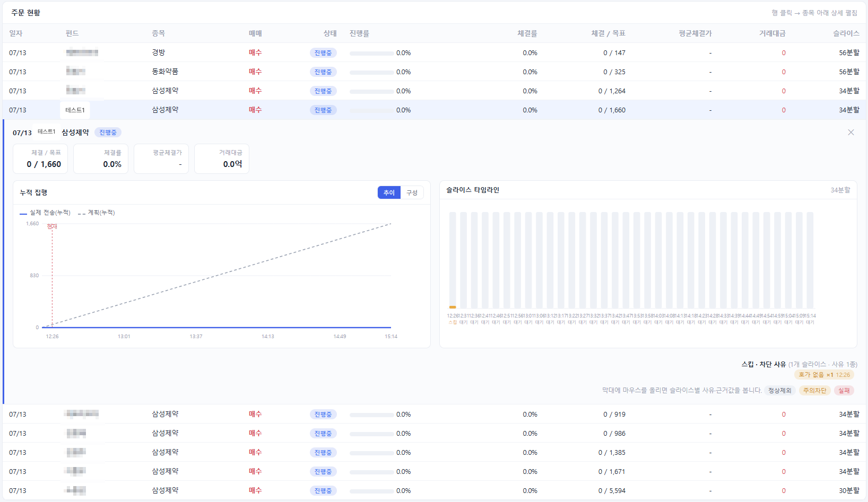Expand the 경방 order row
The height and width of the screenshot is (502, 868).
tap(434, 52)
